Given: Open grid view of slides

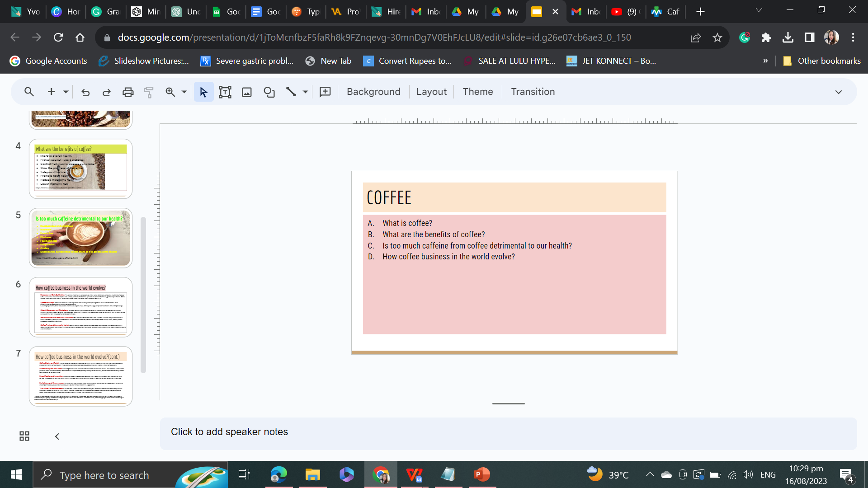Looking at the screenshot, I should 24,436.
